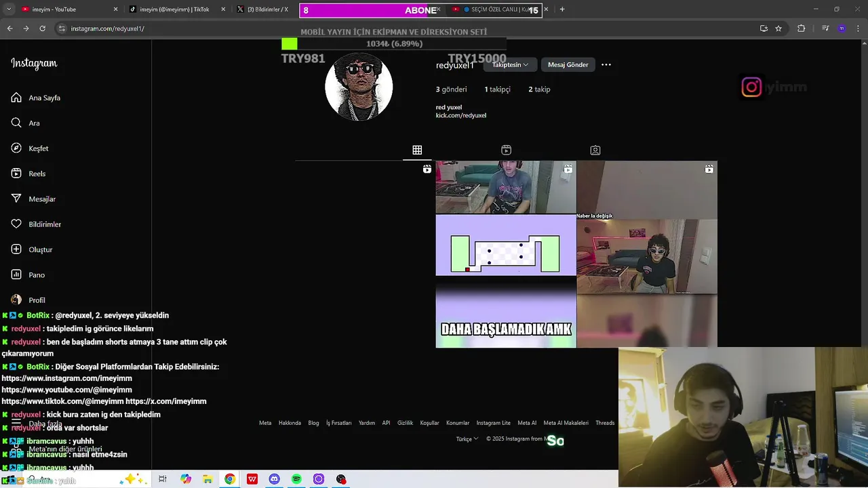The height and width of the screenshot is (488, 868).
Task: Go back in browser history
Action: pyautogui.click(x=9, y=28)
